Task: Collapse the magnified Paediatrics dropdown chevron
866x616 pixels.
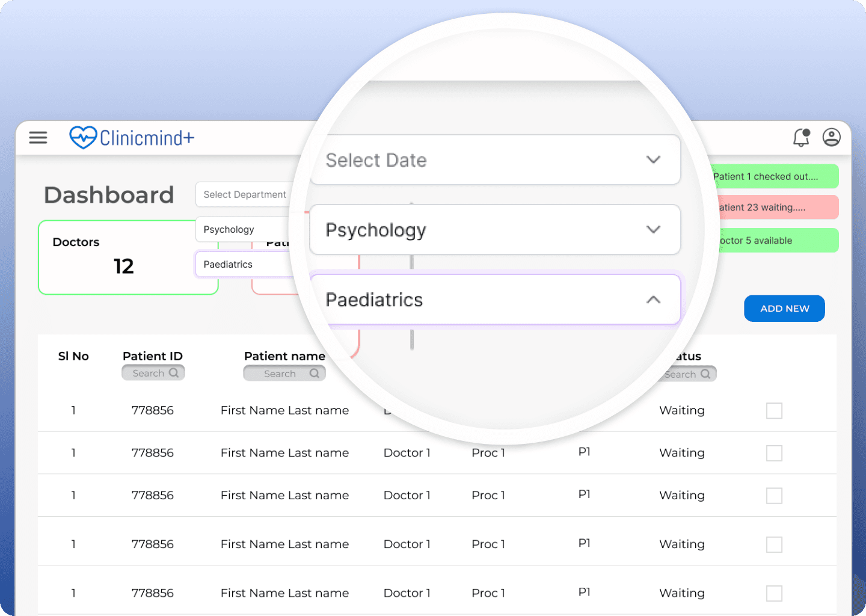Action: 653,300
